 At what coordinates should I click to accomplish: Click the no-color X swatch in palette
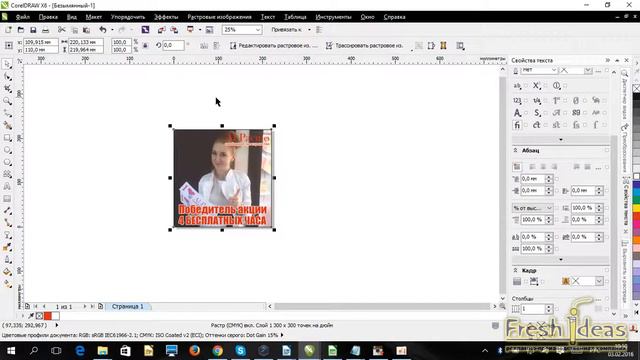coord(636,88)
